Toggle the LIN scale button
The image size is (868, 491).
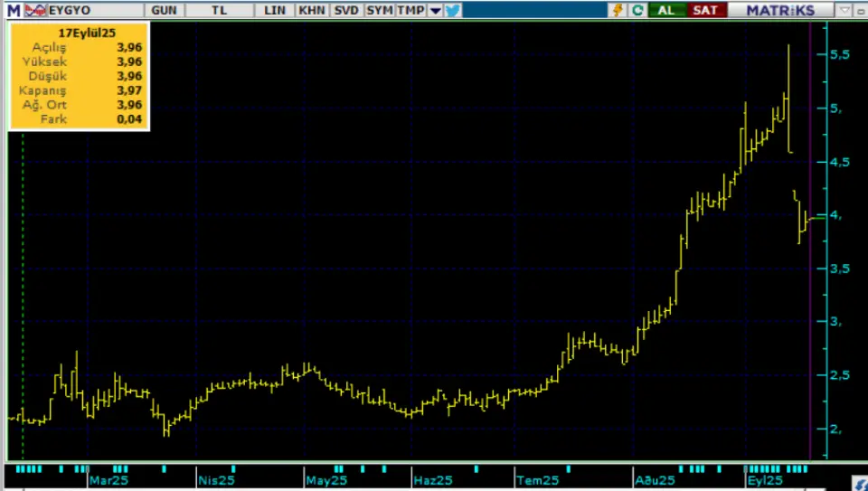point(275,10)
